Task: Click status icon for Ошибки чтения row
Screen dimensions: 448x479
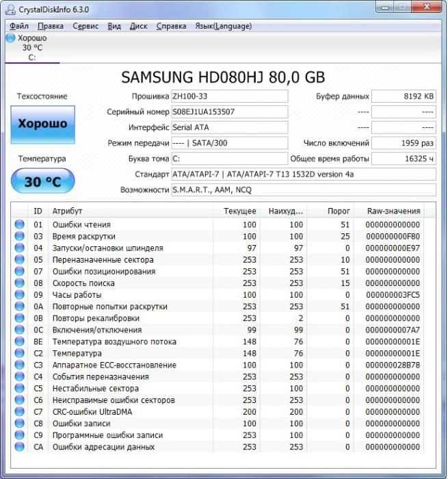Action: pyautogui.click(x=20, y=224)
